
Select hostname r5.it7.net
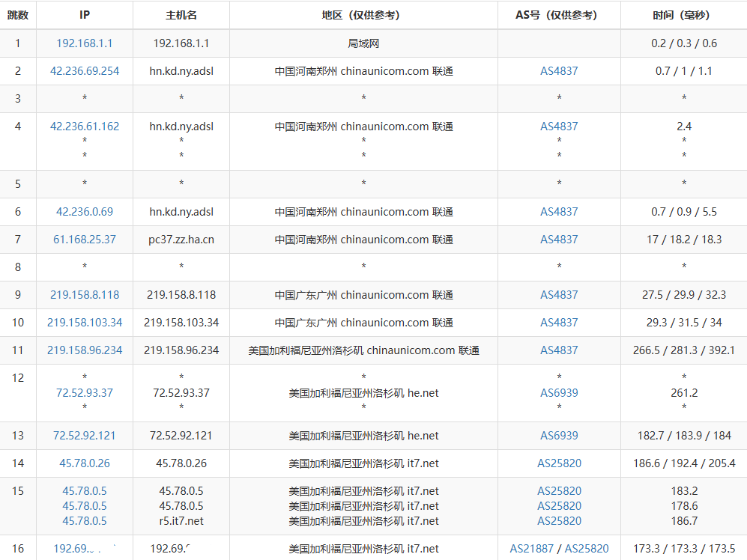pos(181,521)
